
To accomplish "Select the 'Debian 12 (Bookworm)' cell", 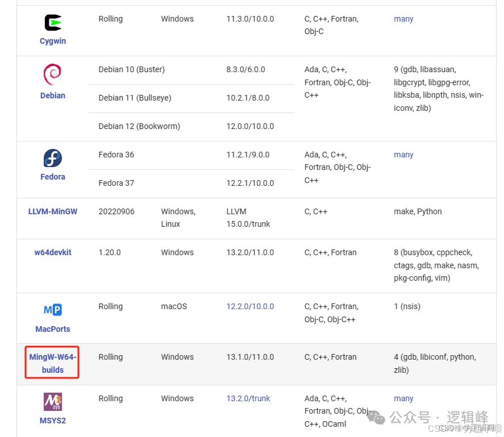I will pyautogui.click(x=139, y=126).
